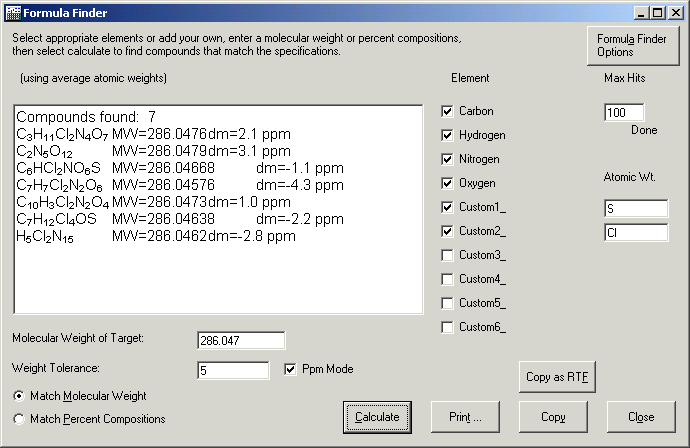Screen dimensions: 690x448
Task: Check the Custom5_ element box
Action: point(447,303)
